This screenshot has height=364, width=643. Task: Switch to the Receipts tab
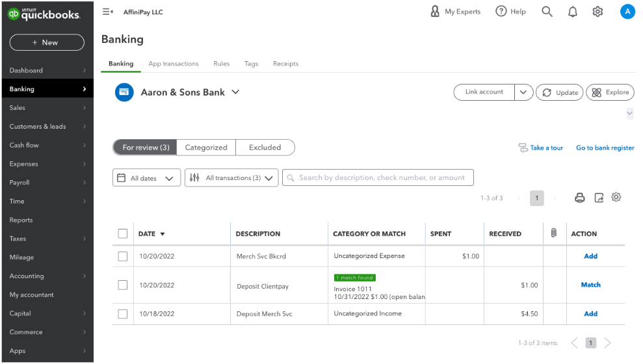[285, 64]
